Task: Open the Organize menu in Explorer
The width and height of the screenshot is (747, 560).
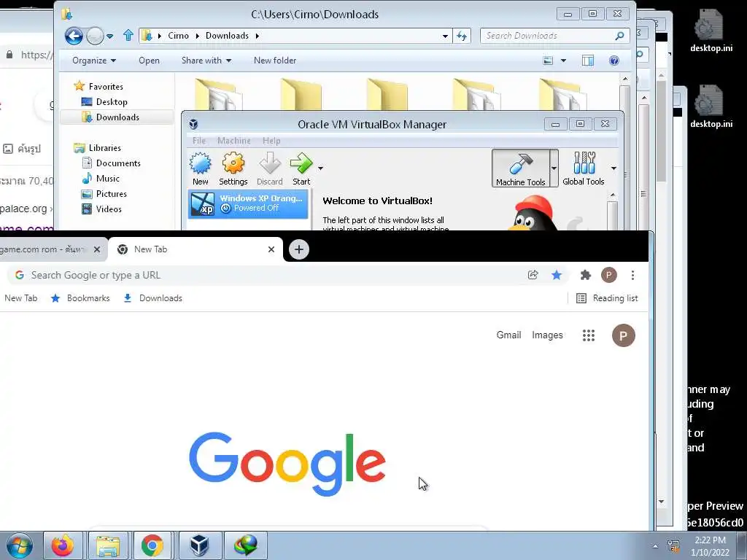Action: pyautogui.click(x=94, y=61)
